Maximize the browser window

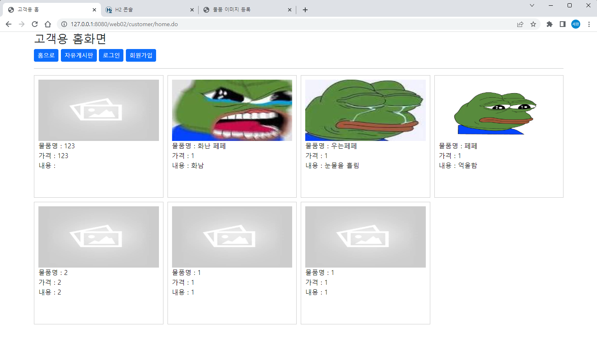[570, 5]
